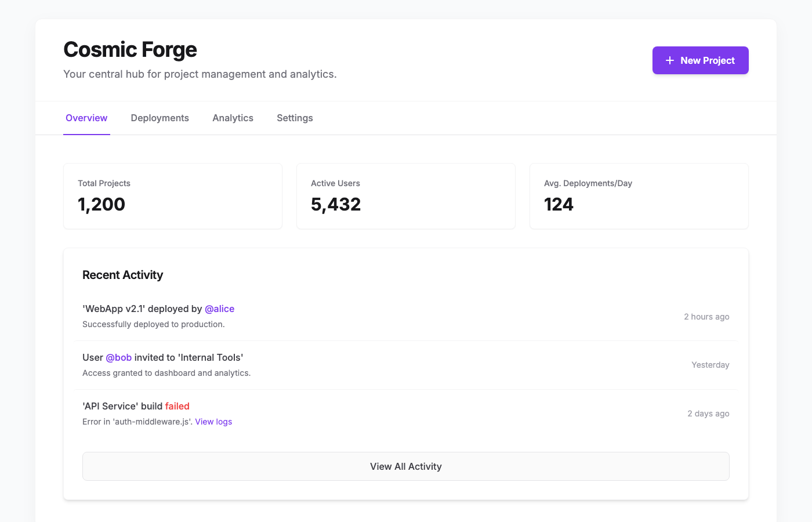Viewport: 812px width, 522px height.
Task: Click the plus icon on New Project button
Action: [x=669, y=60]
